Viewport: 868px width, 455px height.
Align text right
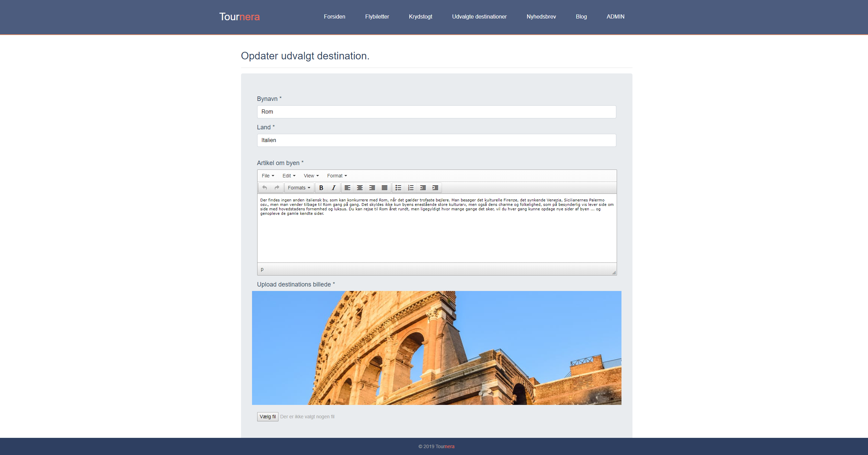point(372,188)
